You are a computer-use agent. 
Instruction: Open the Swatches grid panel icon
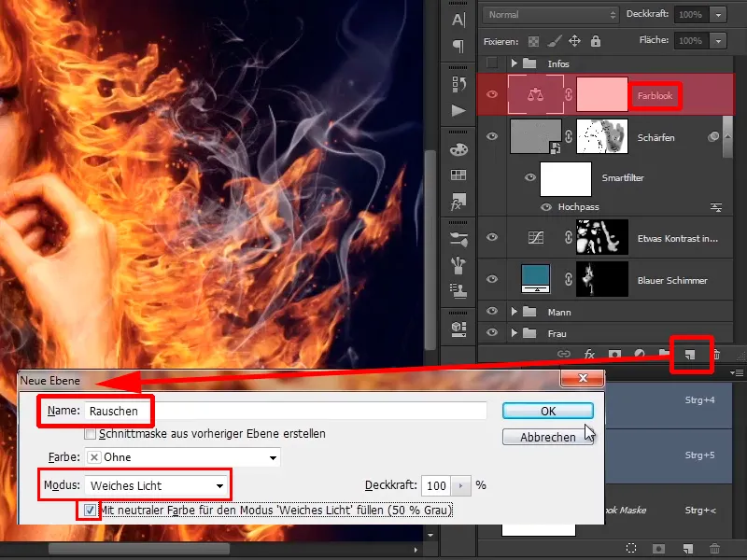[458, 175]
